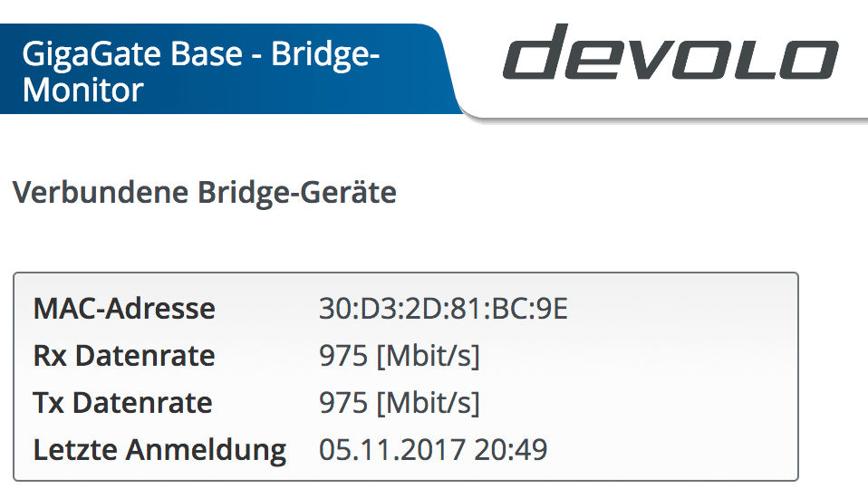Click the Letzte Anmeldung label

pyautogui.click(x=160, y=450)
